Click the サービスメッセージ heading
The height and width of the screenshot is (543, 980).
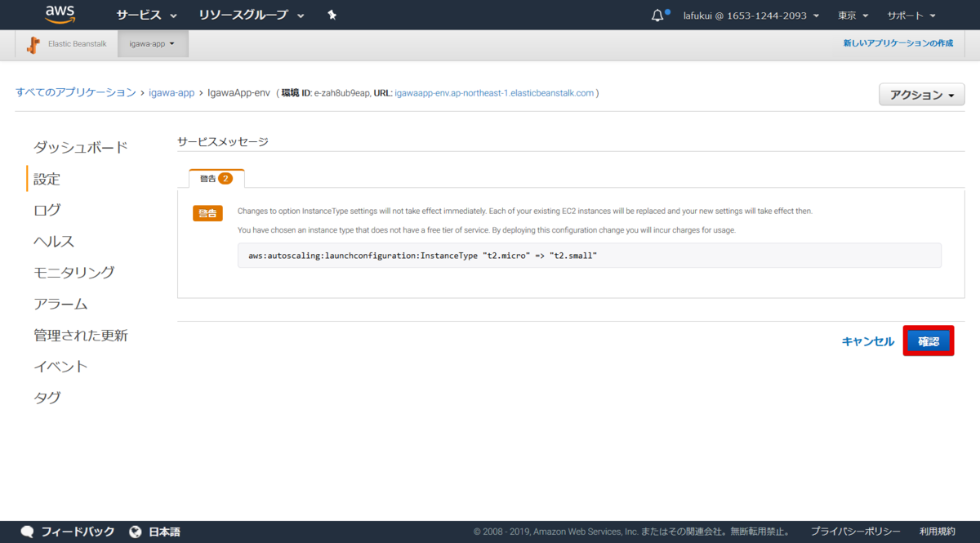pyautogui.click(x=223, y=141)
